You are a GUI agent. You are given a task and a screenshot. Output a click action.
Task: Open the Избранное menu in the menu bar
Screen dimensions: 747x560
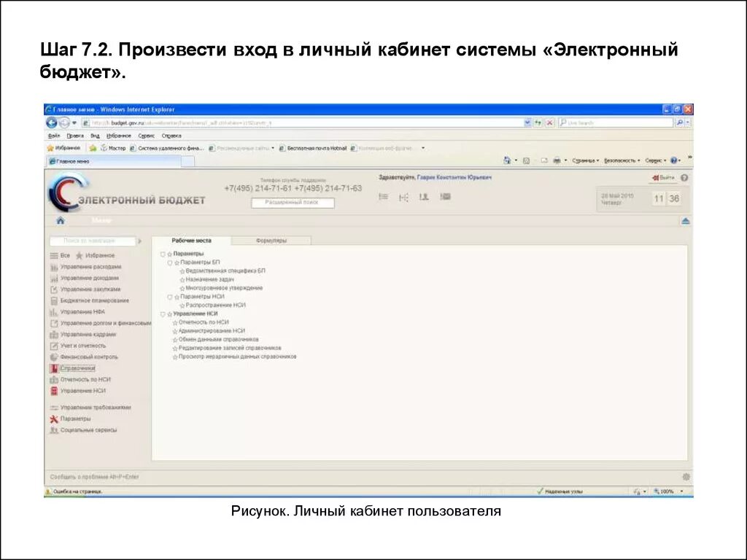[119, 136]
